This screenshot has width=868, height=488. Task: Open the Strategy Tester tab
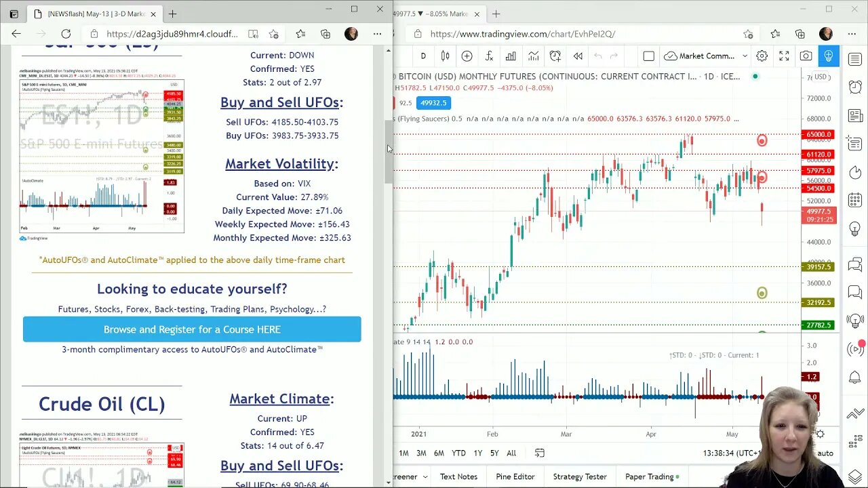580,476
